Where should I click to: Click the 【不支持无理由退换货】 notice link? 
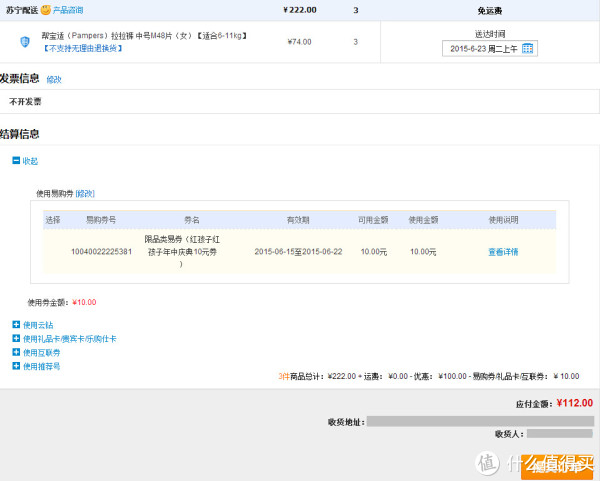click(x=83, y=48)
